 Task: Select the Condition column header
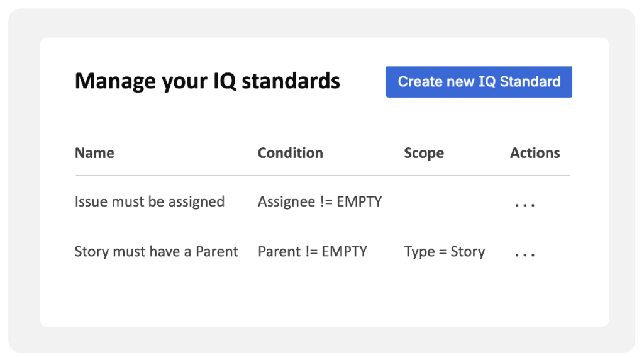[x=290, y=153]
